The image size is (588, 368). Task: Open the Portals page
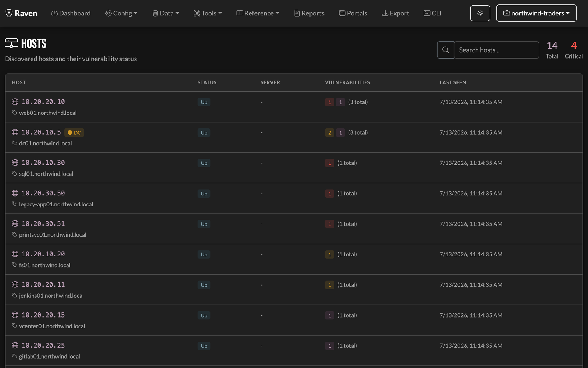coord(353,13)
